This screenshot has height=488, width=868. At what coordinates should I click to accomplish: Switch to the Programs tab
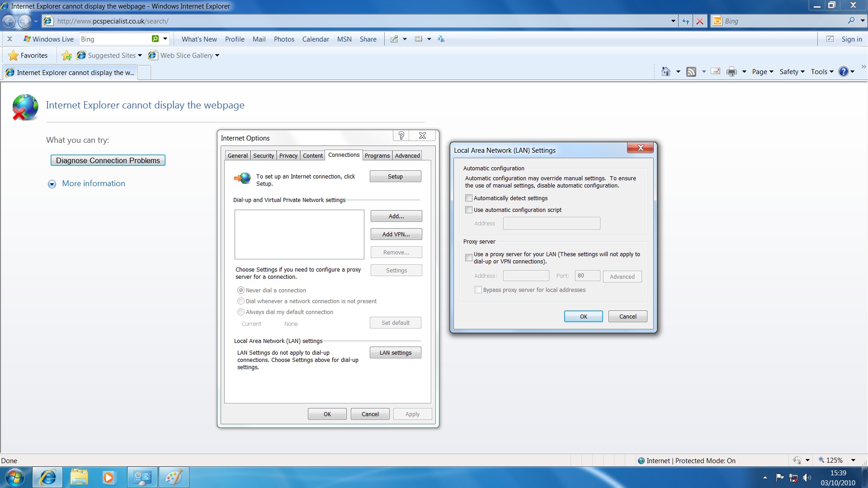[377, 155]
